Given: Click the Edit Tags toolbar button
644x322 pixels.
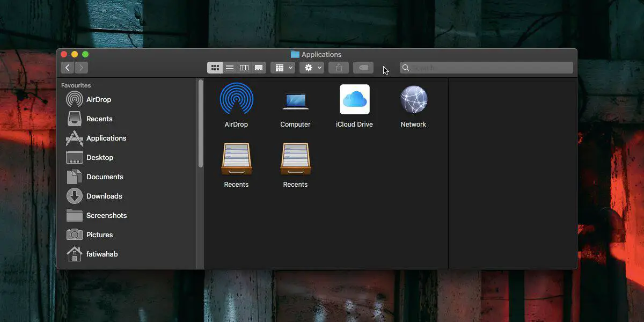Looking at the screenshot, I should [x=363, y=68].
